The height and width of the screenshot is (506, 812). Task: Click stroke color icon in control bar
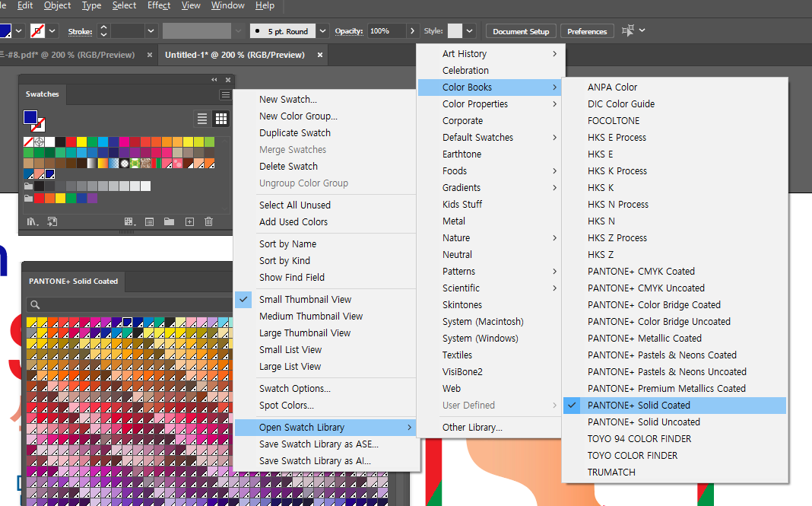[37, 31]
